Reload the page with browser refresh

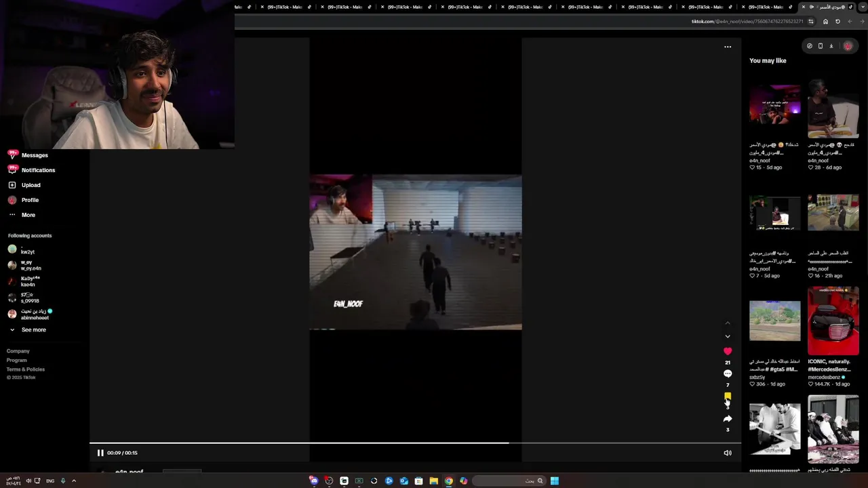[x=837, y=22]
